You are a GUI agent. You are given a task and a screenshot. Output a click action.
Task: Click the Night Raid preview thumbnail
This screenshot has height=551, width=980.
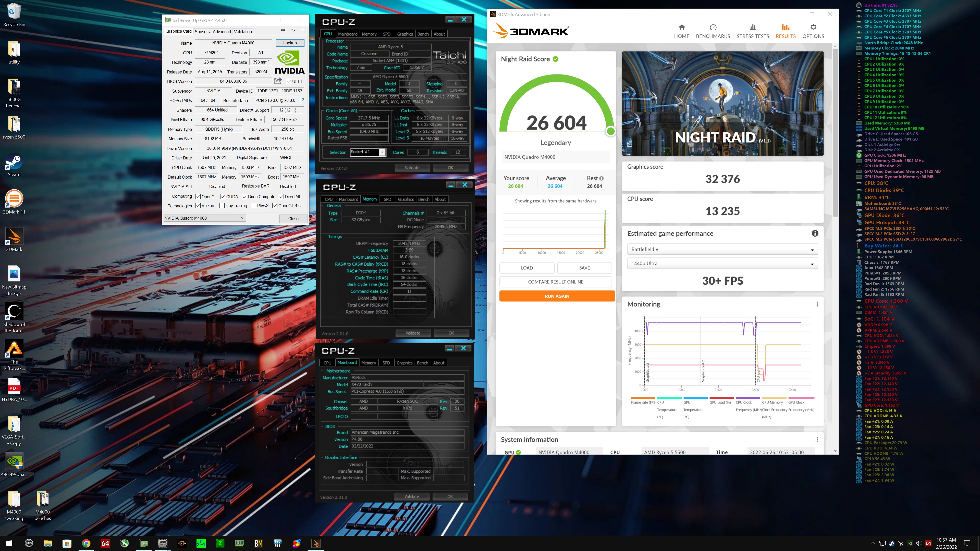coord(722,103)
